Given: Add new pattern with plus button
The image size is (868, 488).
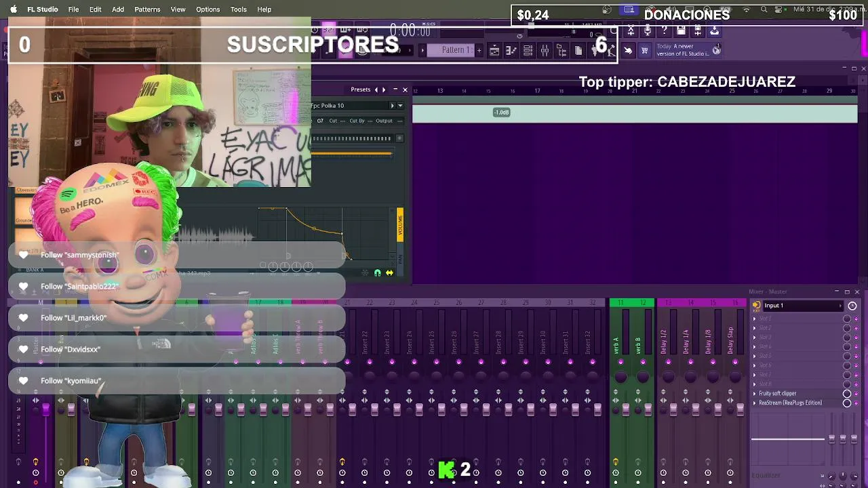Looking at the screenshot, I should coord(479,50).
